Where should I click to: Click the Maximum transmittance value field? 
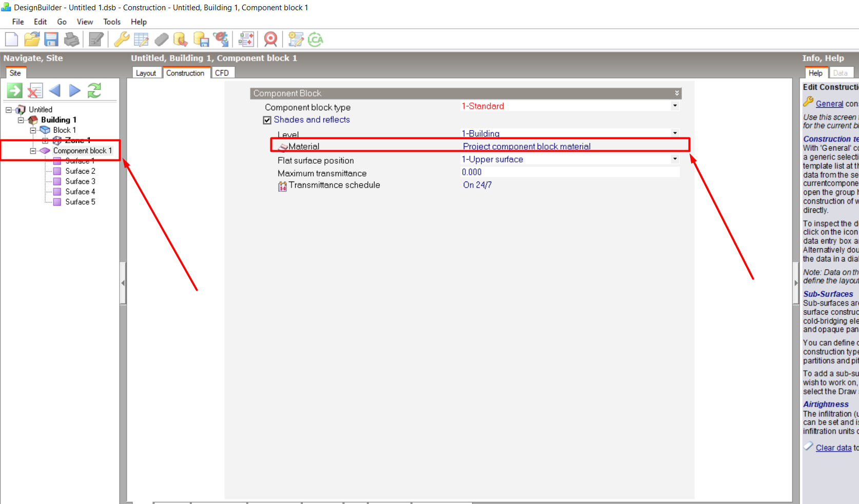[570, 172]
